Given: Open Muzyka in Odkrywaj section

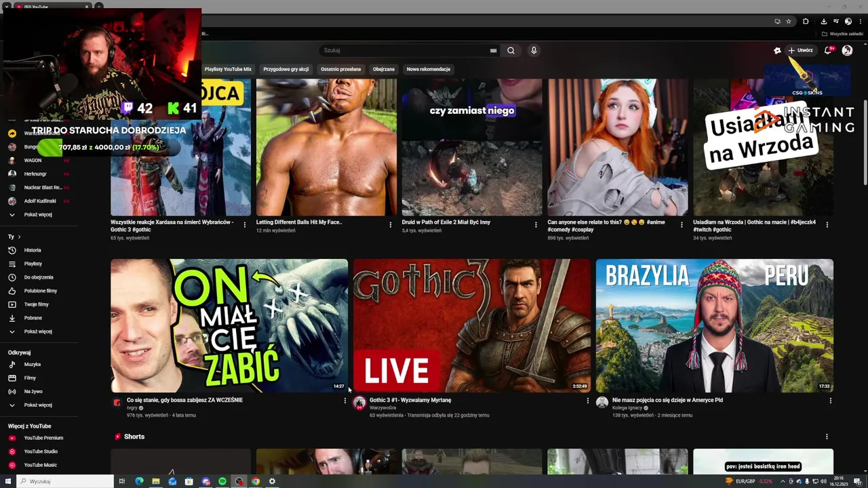Looking at the screenshot, I should coord(33,365).
